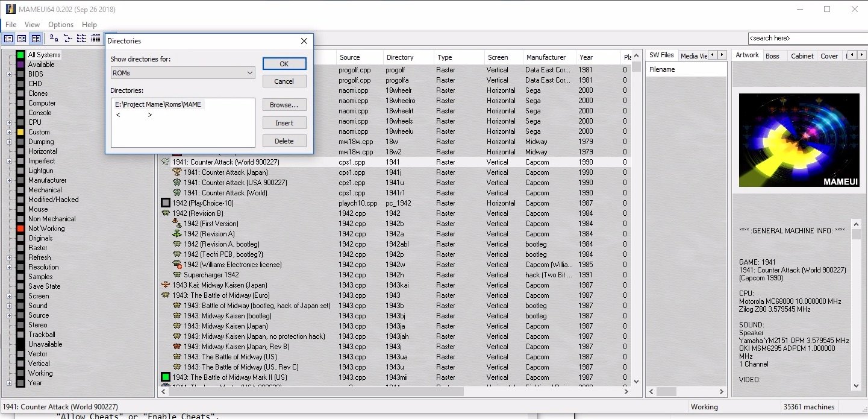Click the Lightgun folder icon
Image resolution: width=868 pixels, height=419 pixels.
tap(20, 171)
